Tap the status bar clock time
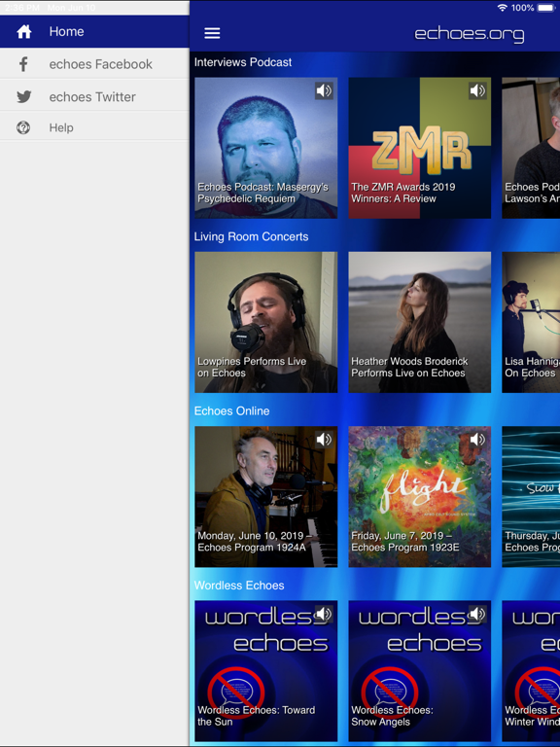This screenshot has height=747, width=560. [22, 8]
